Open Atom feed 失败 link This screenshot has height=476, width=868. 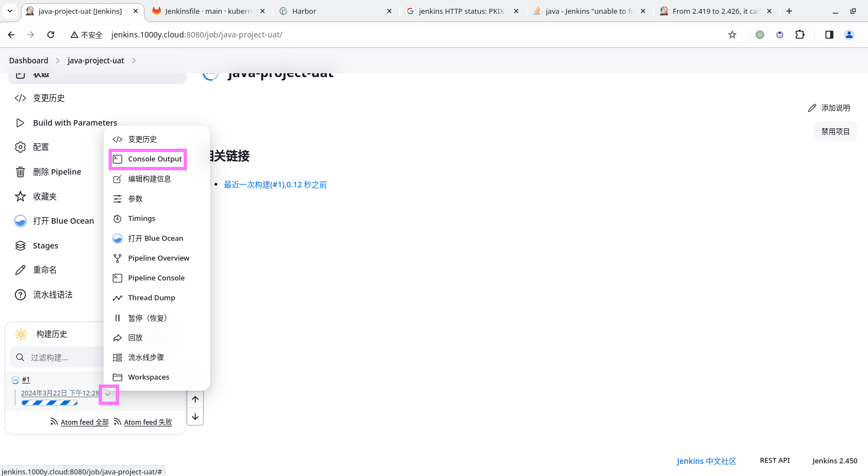click(x=148, y=422)
